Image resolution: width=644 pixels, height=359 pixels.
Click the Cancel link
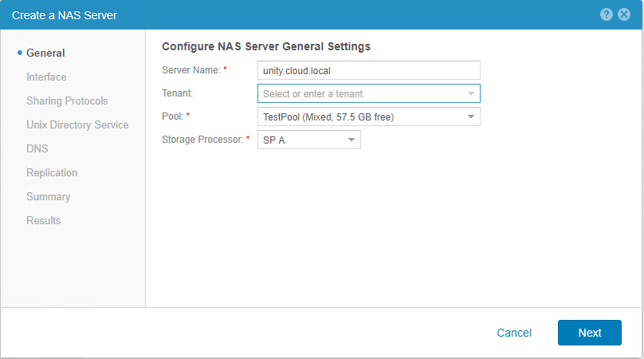514,333
